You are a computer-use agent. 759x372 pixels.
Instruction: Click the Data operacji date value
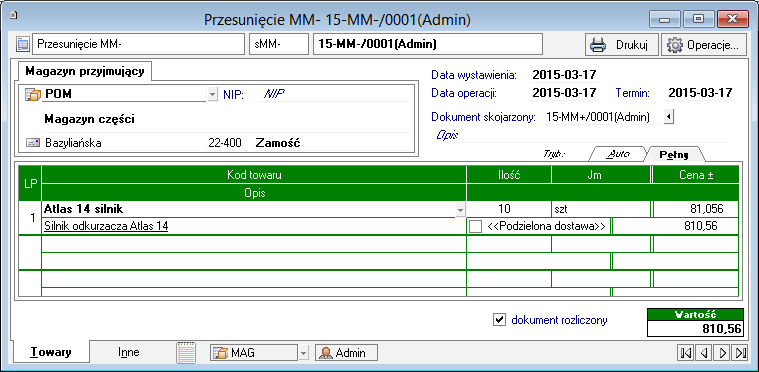(564, 92)
